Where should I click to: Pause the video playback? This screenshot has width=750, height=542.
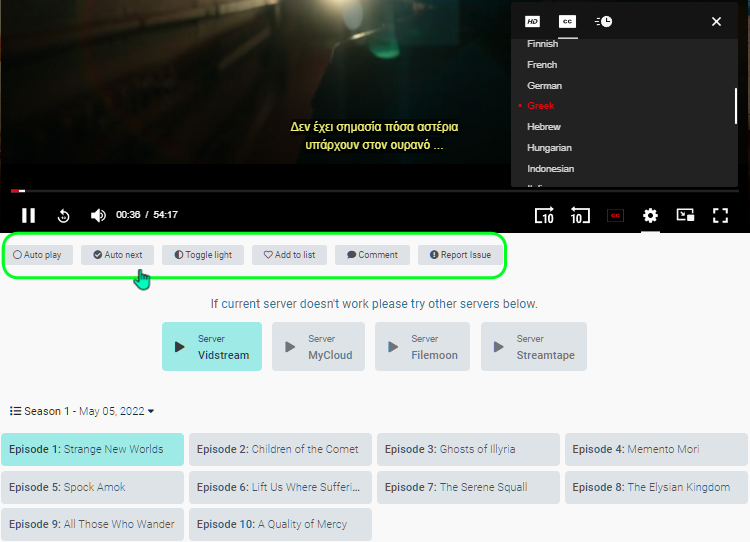[x=28, y=215]
